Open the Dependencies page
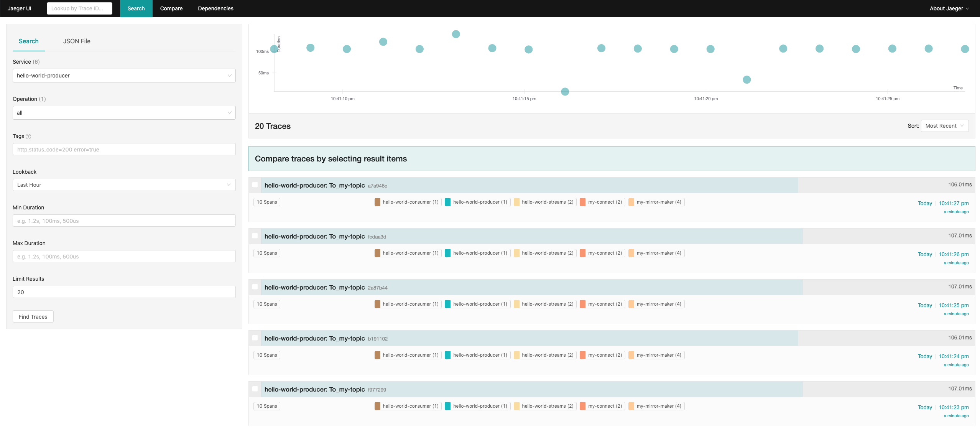The width and height of the screenshot is (980, 428). [x=215, y=8]
